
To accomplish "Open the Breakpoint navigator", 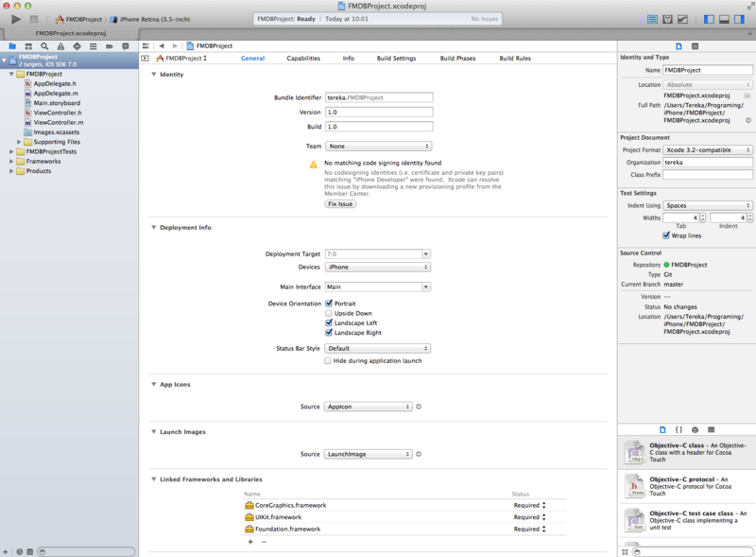I will pyautogui.click(x=110, y=46).
